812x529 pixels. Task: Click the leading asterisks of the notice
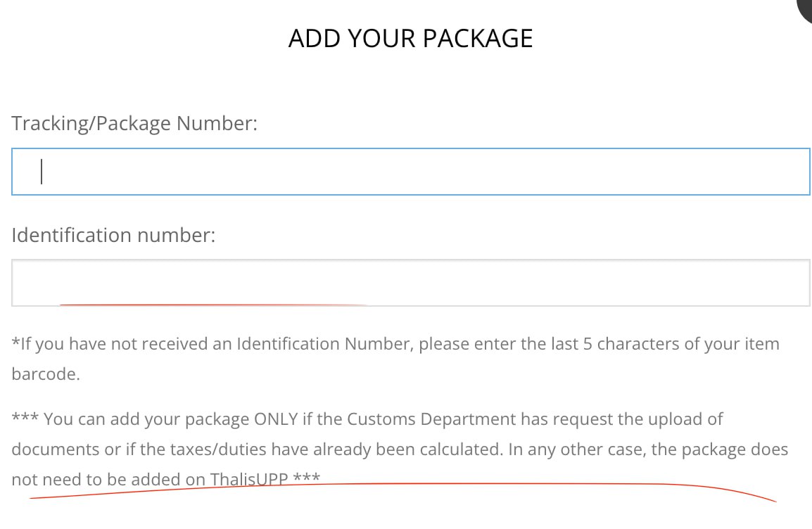click(25, 417)
